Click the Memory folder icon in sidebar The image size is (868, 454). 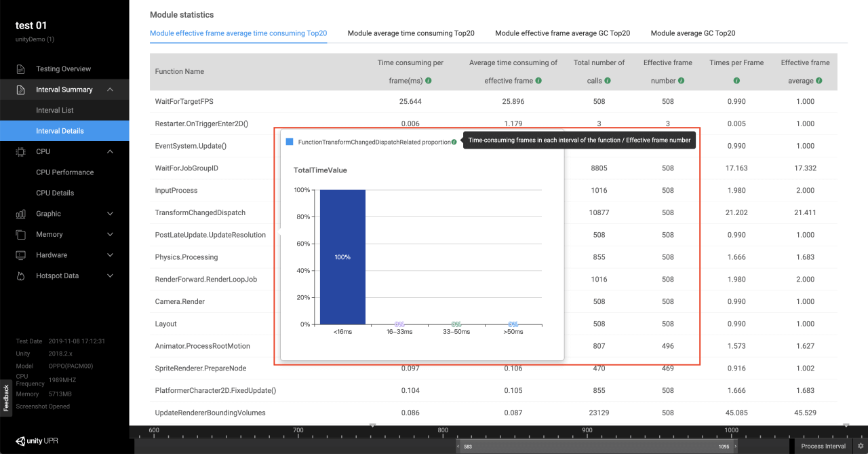tap(21, 235)
